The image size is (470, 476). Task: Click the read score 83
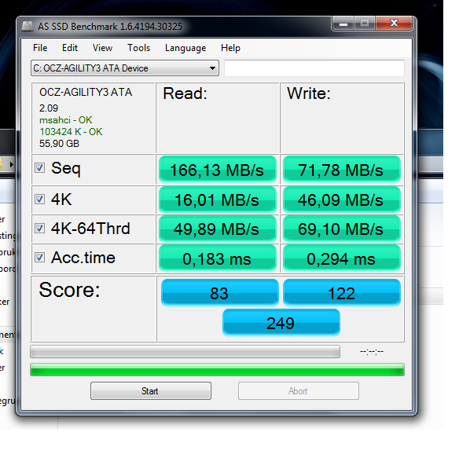point(219,293)
